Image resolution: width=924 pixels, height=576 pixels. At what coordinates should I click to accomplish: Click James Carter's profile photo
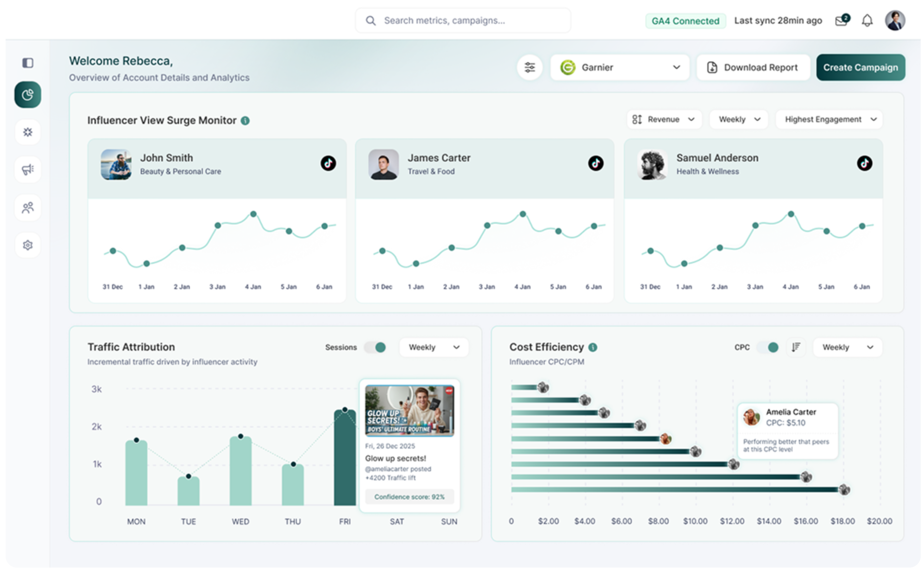click(384, 165)
